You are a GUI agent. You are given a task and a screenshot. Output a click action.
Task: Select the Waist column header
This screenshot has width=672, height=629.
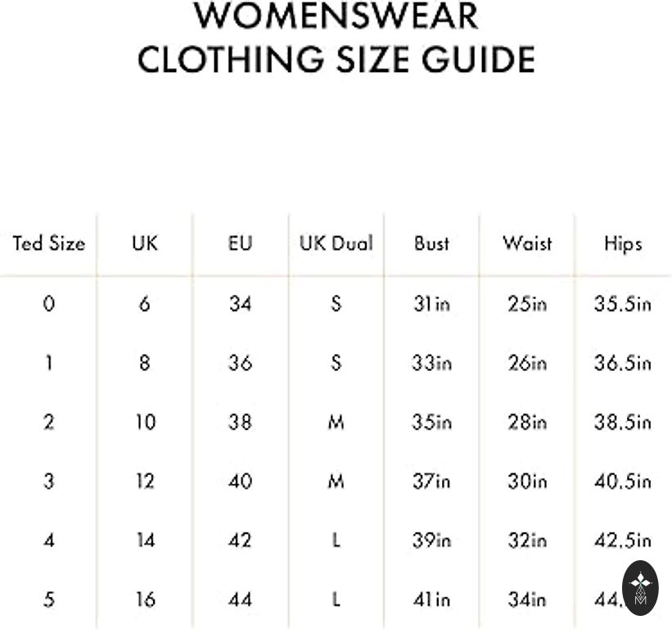click(527, 243)
